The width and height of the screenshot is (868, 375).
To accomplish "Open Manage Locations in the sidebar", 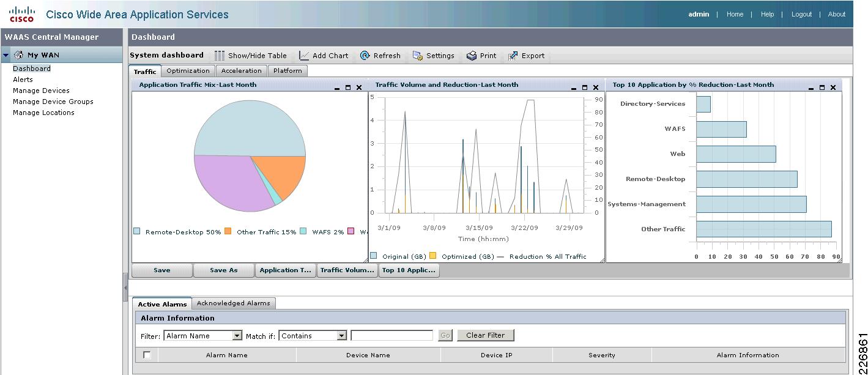I will pos(44,113).
